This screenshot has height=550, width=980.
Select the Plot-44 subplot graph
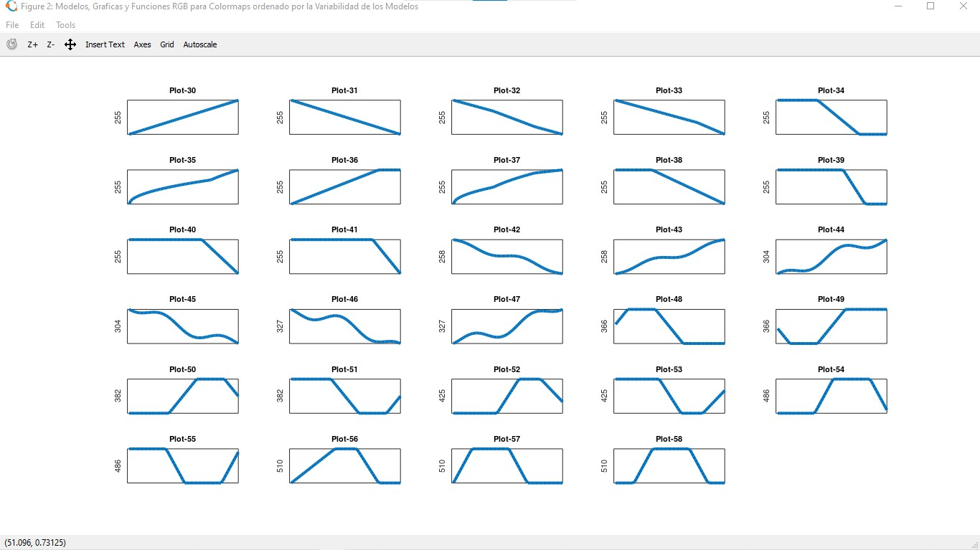[831, 257]
